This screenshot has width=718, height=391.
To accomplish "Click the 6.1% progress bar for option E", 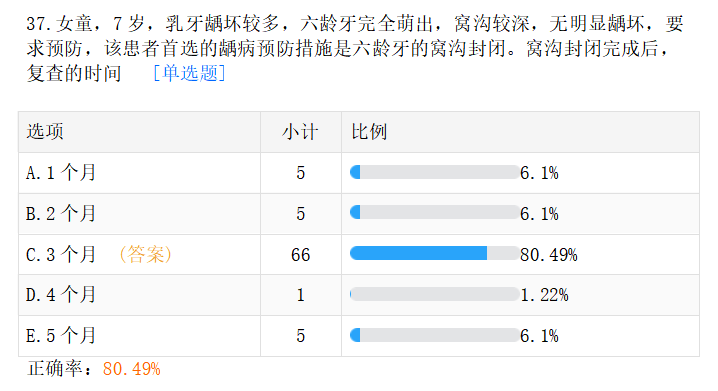I will click(x=435, y=335).
